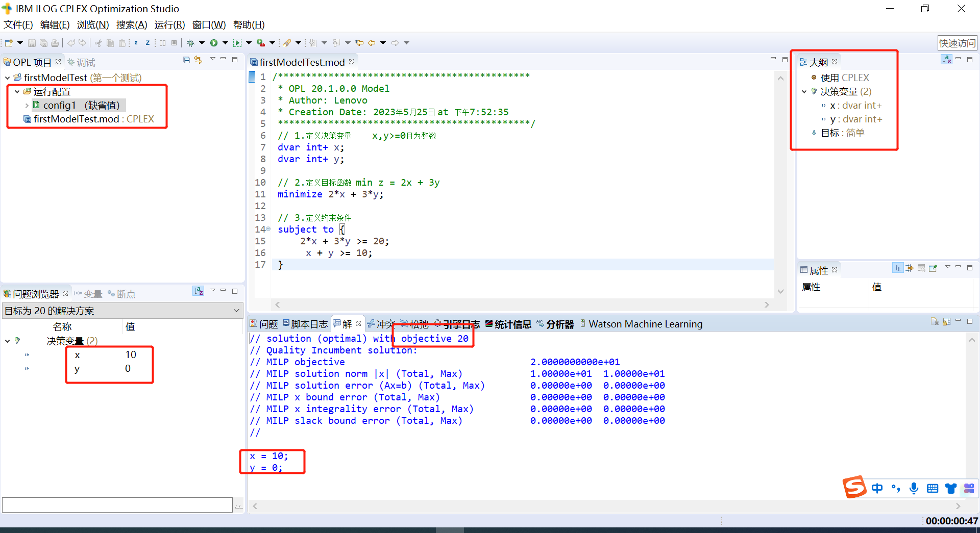This screenshot has width=980, height=533.
Task: Close the firstModelTest.mod editor tab
Action: 352,62
